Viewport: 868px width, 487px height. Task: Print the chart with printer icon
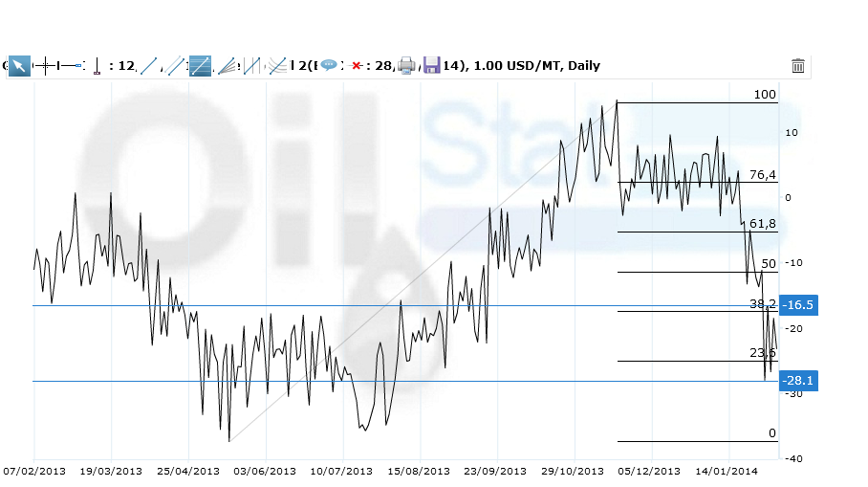[x=406, y=65]
